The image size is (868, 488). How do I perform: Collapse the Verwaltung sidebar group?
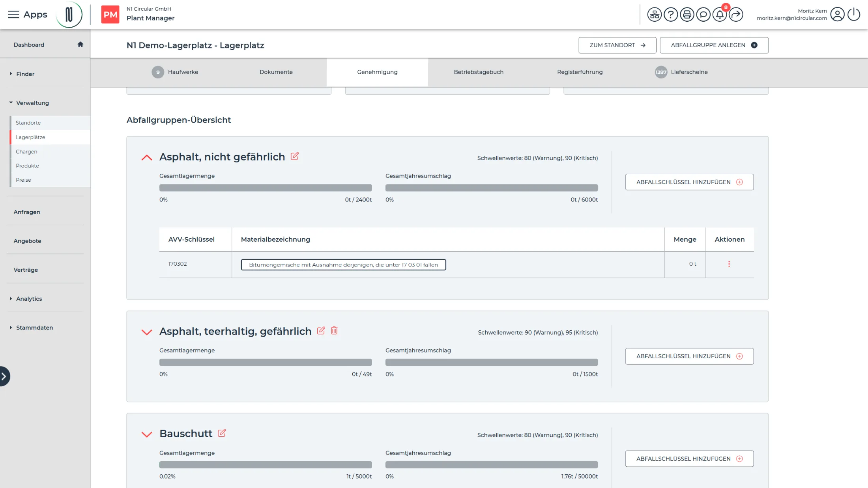pyautogui.click(x=11, y=103)
